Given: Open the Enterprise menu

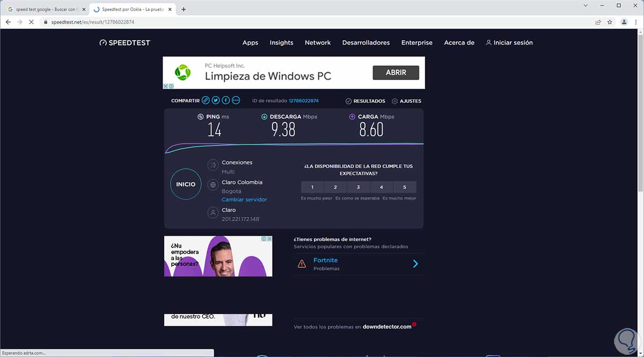Looking at the screenshot, I should click(x=417, y=42).
